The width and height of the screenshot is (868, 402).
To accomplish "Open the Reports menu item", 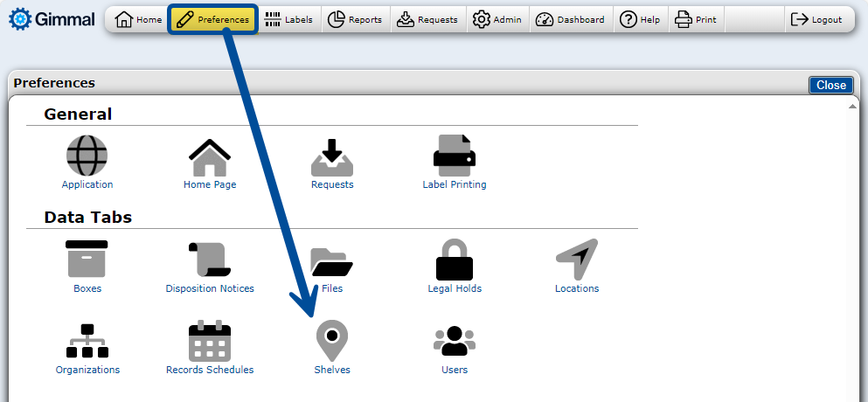I will point(356,19).
